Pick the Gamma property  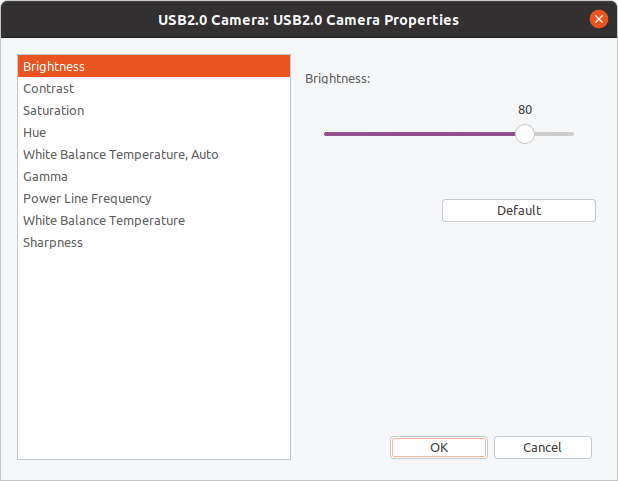point(46,177)
